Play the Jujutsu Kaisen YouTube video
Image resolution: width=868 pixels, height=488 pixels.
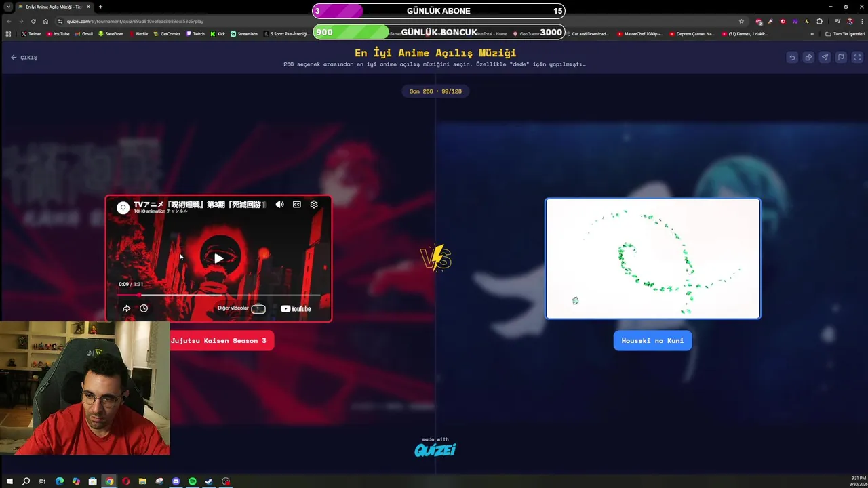pyautogui.click(x=218, y=258)
